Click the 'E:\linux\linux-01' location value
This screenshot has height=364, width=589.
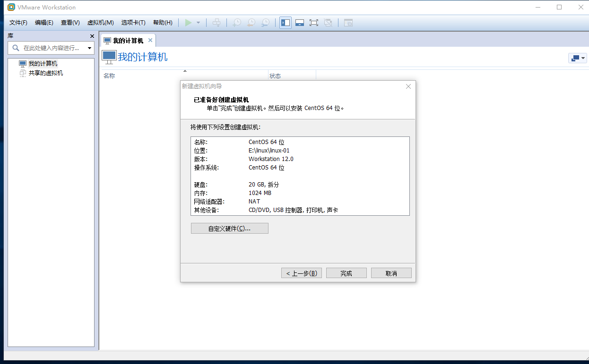pyautogui.click(x=269, y=151)
